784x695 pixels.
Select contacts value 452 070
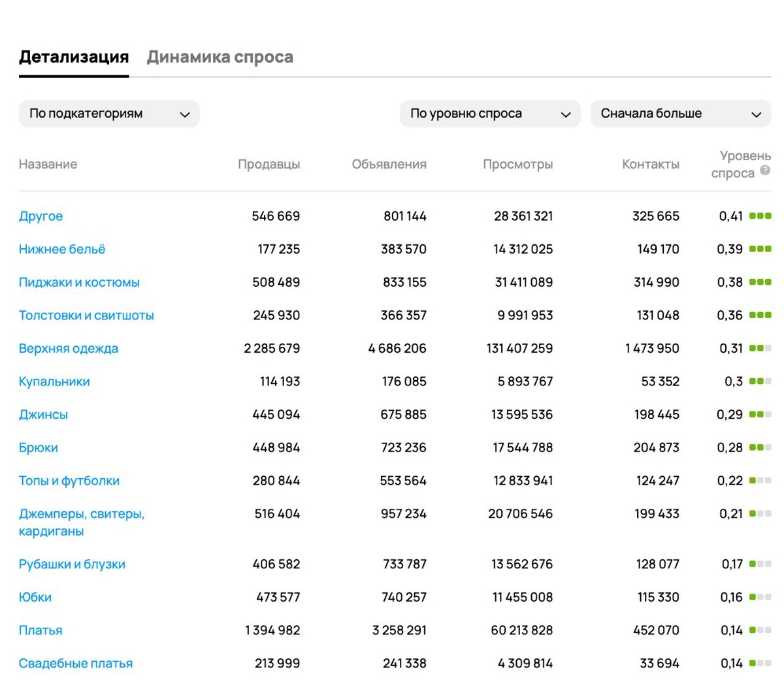click(x=656, y=630)
